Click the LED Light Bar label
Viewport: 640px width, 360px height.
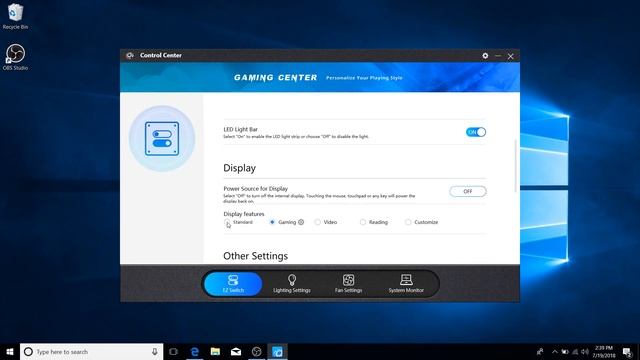(x=240, y=129)
